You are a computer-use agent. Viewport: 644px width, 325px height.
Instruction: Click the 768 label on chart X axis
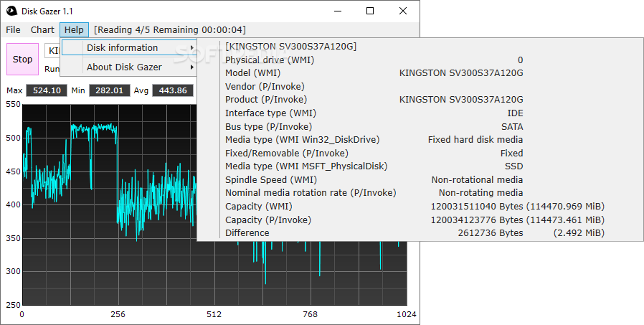(310, 315)
